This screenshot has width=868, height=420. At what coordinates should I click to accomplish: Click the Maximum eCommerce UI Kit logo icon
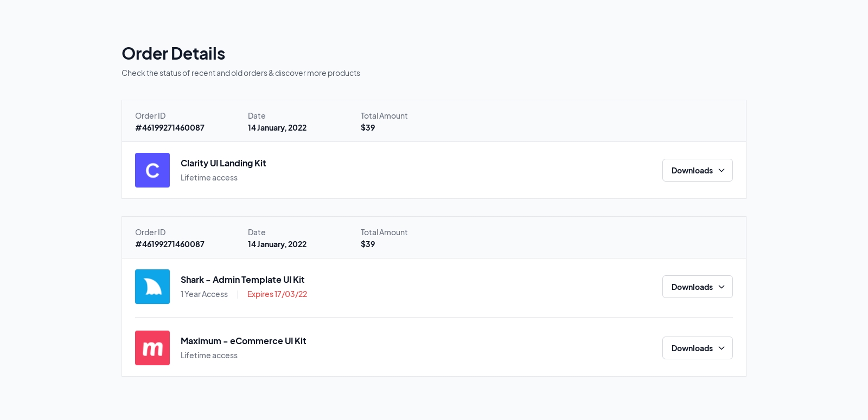[x=152, y=348]
